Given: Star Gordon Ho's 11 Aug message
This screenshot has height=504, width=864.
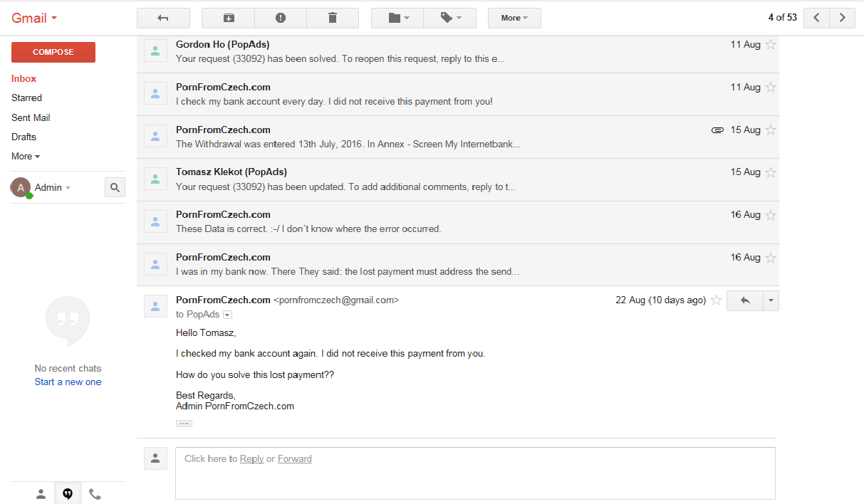Looking at the screenshot, I should [x=771, y=45].
